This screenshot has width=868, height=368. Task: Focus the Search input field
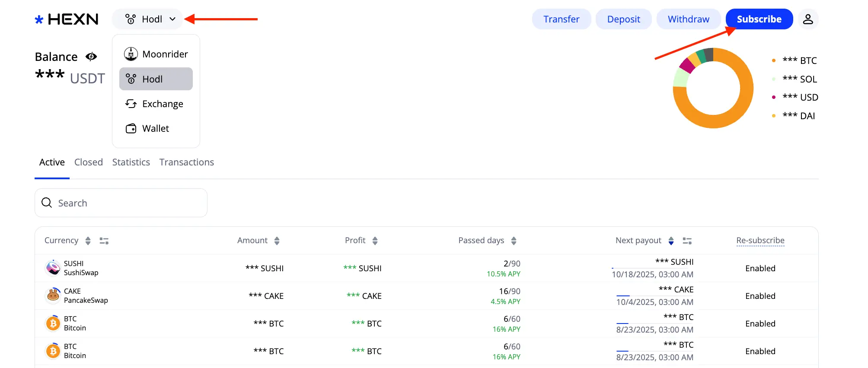click(121, 203)
